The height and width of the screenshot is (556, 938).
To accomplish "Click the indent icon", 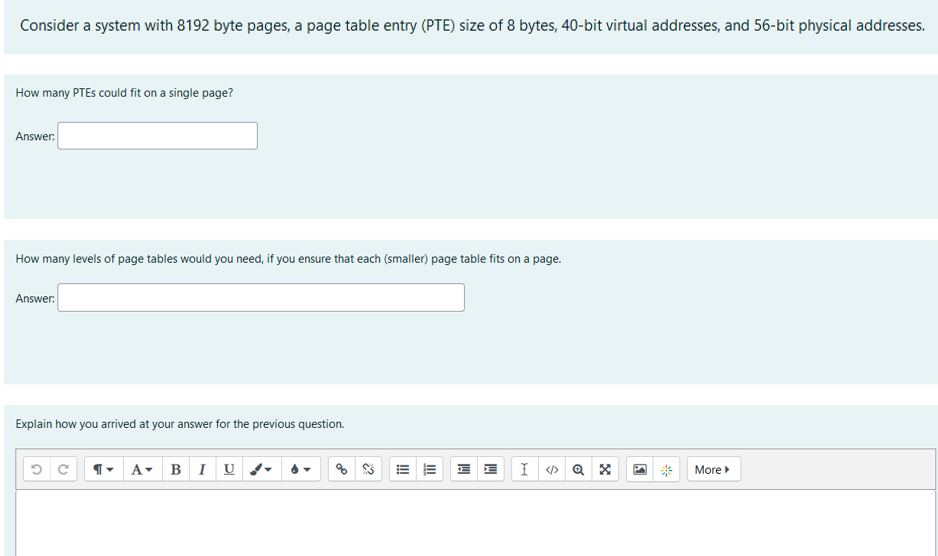I will coord(491,469).
